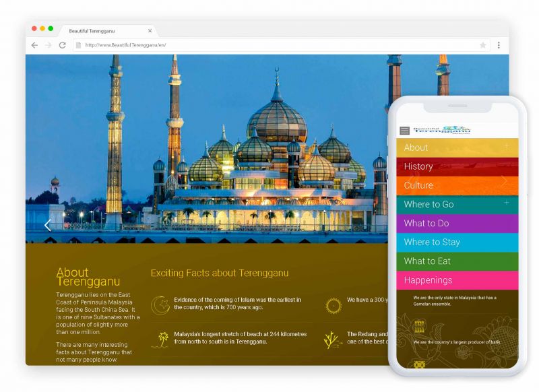Click the Beautiful Terengganu logo on mobile
Image resolution: width=539 pixels, height=392 pixels.
coord(441,129)
